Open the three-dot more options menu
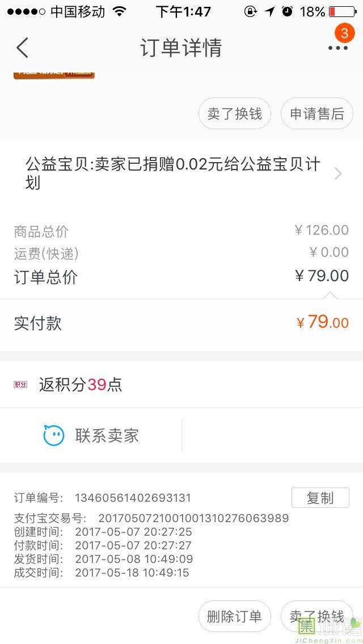 pyautogui.click(x=337, y=48)
